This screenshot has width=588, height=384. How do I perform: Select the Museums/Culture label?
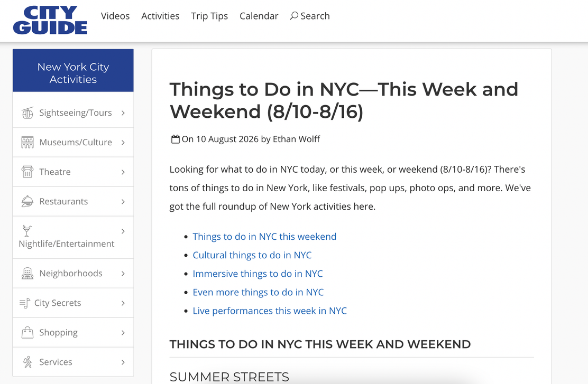[76, 143]
